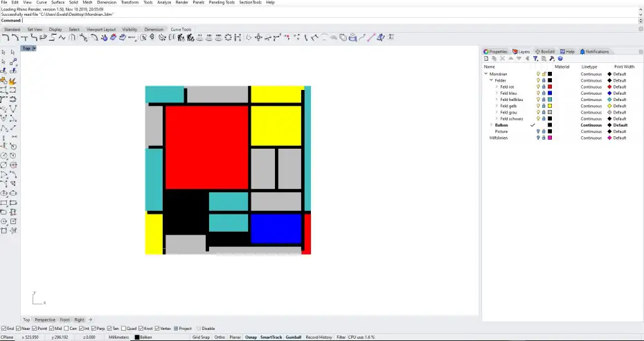The height and width of the screenshot is (341, 644).
Task: Switch to the Standard toolbar tab
Action: [x=12, y=30]
